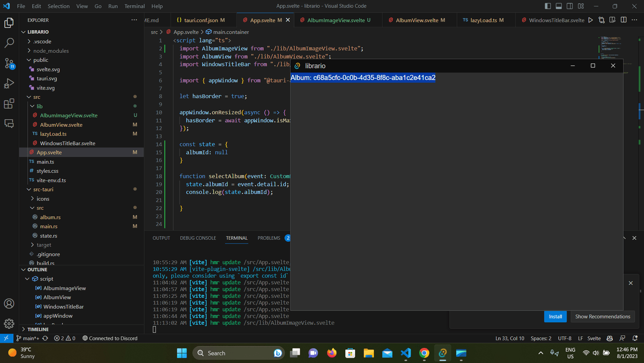644x363 pixels.
Task: Click the Accounts icon in activity bar
Action: pos(9,304)
